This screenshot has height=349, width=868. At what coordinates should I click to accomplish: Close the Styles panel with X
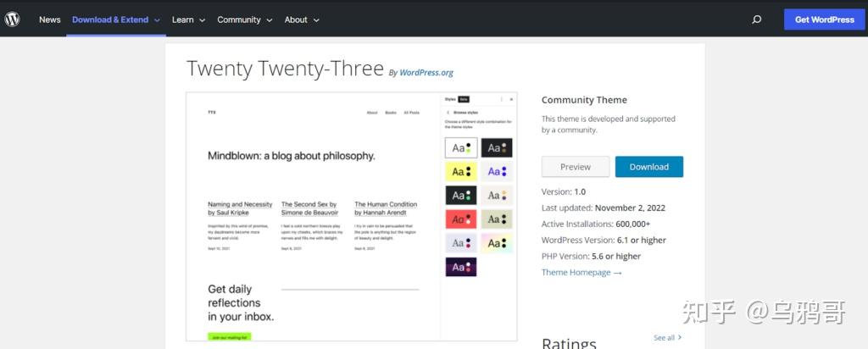point(512,99)
